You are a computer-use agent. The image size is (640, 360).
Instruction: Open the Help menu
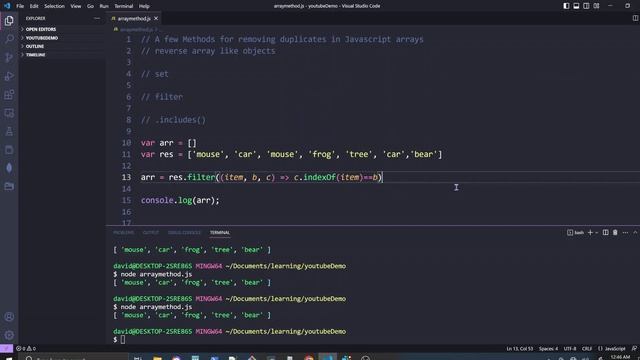point(144,6)
